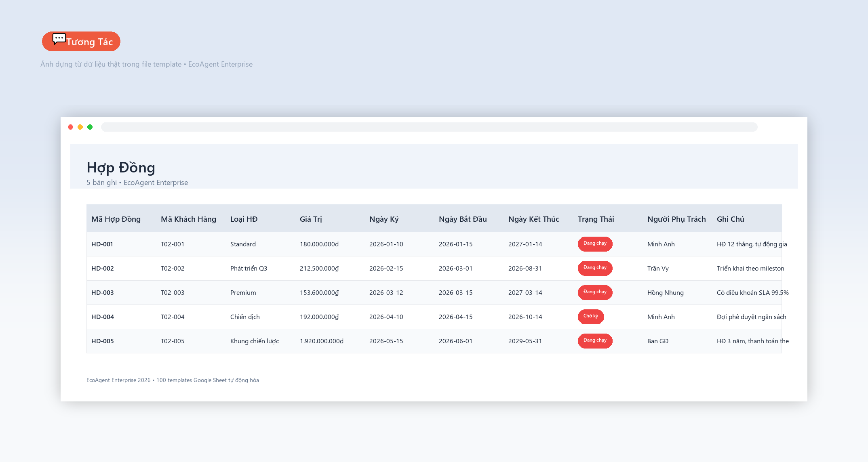Screen dimensions: 868x462
Task: Select the Trạng Thái column header
Action: 596,219
